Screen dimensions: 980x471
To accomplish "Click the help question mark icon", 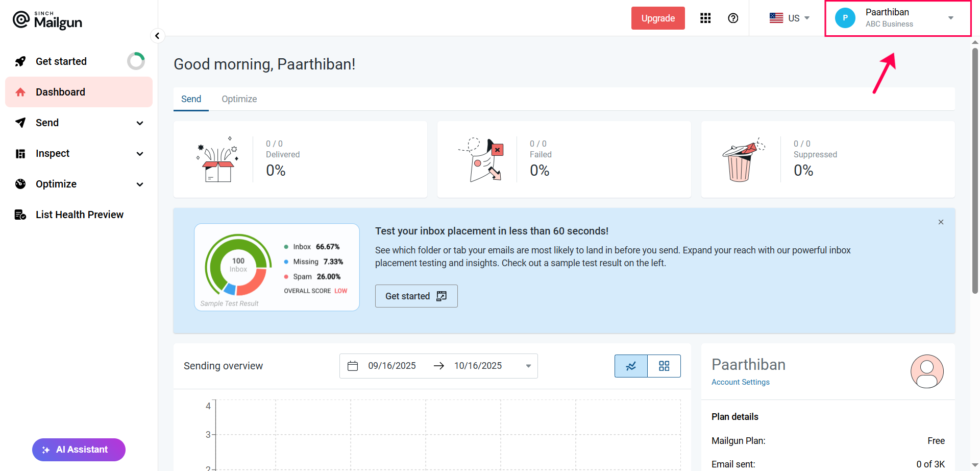I will 733,18.
